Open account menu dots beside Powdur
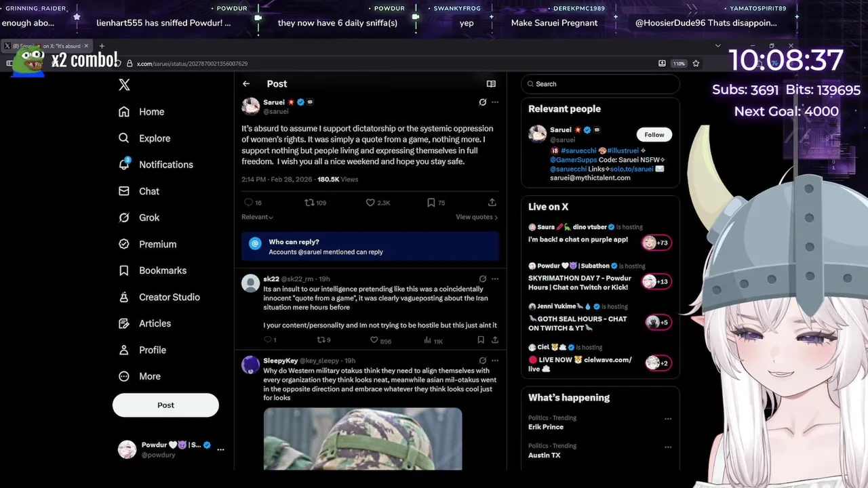Screen dimensions: 868x488 tap(220, 449)
